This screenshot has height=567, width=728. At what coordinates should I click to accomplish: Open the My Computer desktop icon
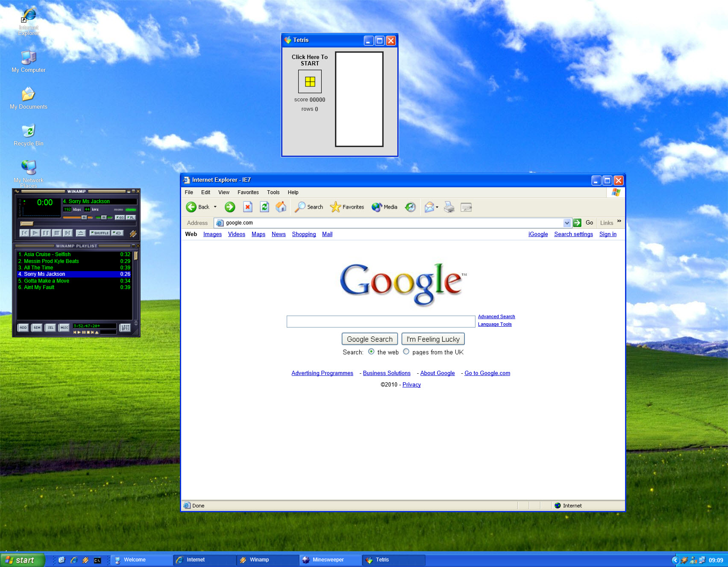point(29,61)
